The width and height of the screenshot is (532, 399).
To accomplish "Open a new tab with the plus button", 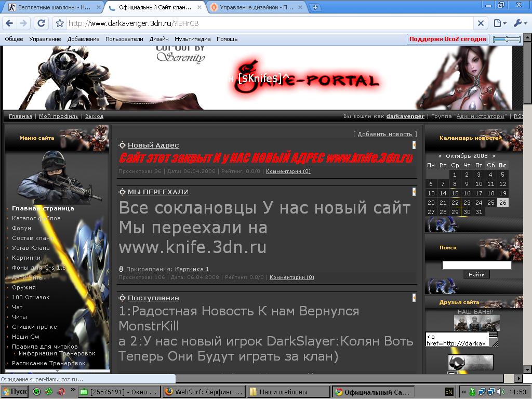I will 315,7.
